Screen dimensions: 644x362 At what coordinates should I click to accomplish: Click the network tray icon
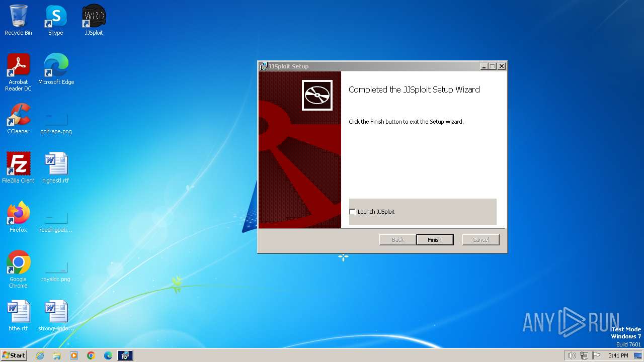coord(584,355)
